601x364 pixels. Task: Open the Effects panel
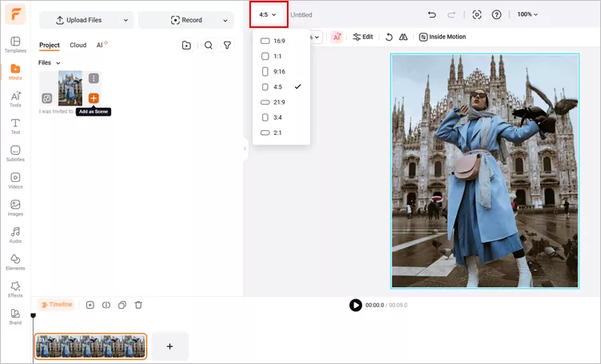click(x=15, y=289)
